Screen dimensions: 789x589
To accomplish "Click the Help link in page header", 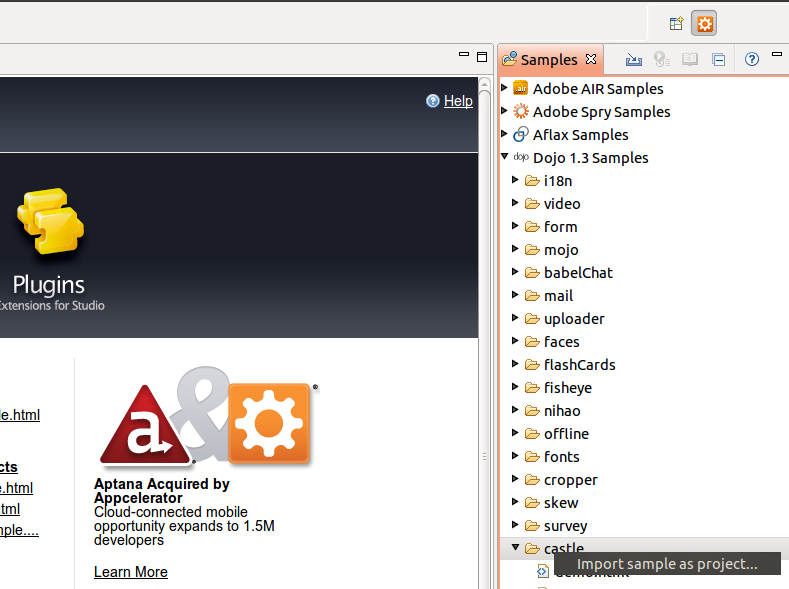I will 458,101.
